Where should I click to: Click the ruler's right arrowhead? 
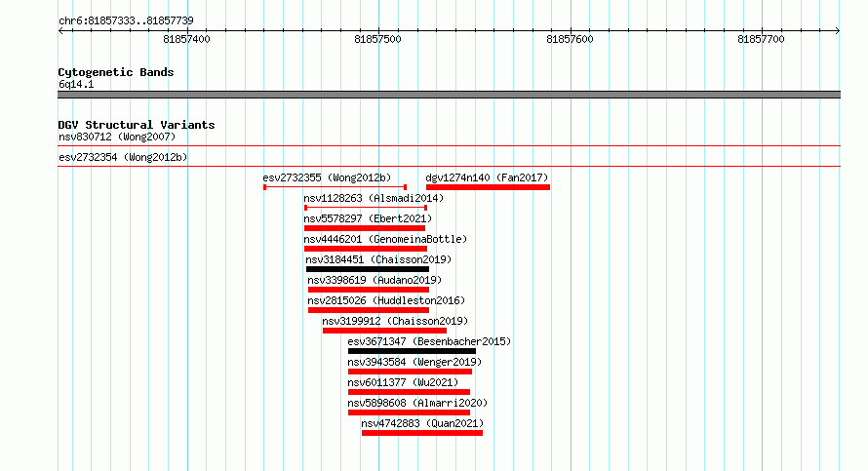(838, 31)
